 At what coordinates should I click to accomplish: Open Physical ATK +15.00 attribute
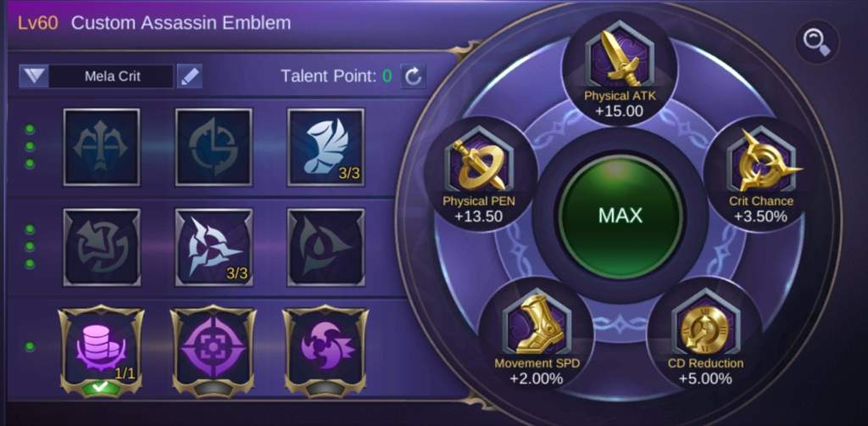620,70
